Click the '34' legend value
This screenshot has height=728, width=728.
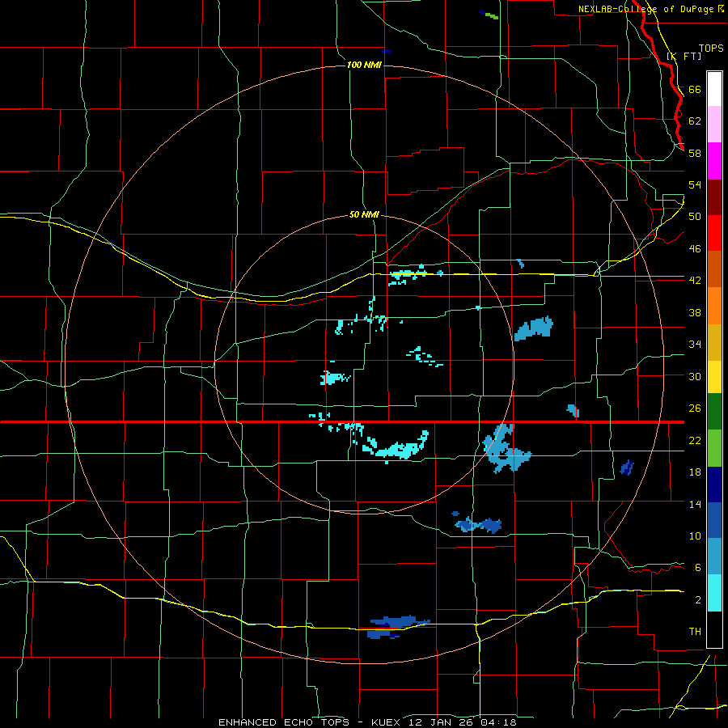coord(695,345)
